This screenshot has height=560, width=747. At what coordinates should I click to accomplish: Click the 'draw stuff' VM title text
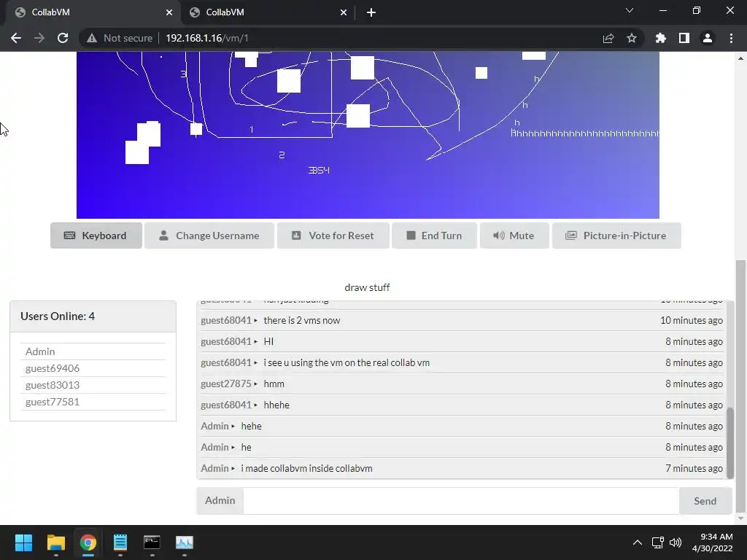coord(368,287)
